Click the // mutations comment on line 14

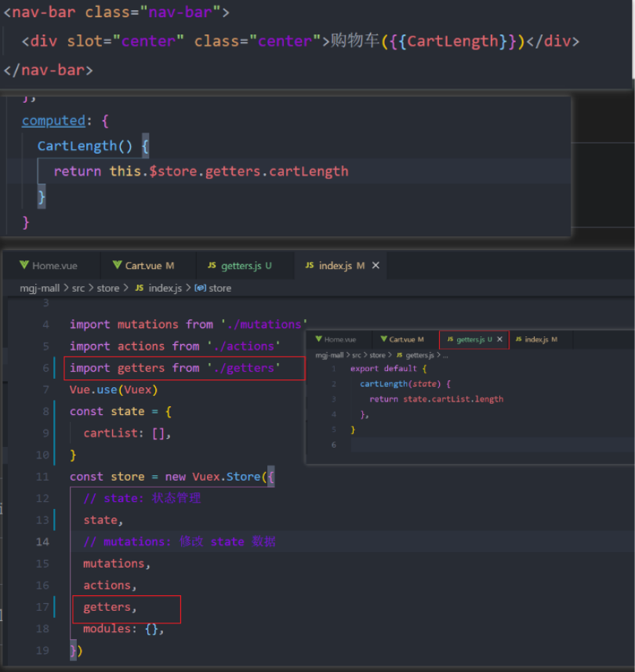tap(180, 542)
